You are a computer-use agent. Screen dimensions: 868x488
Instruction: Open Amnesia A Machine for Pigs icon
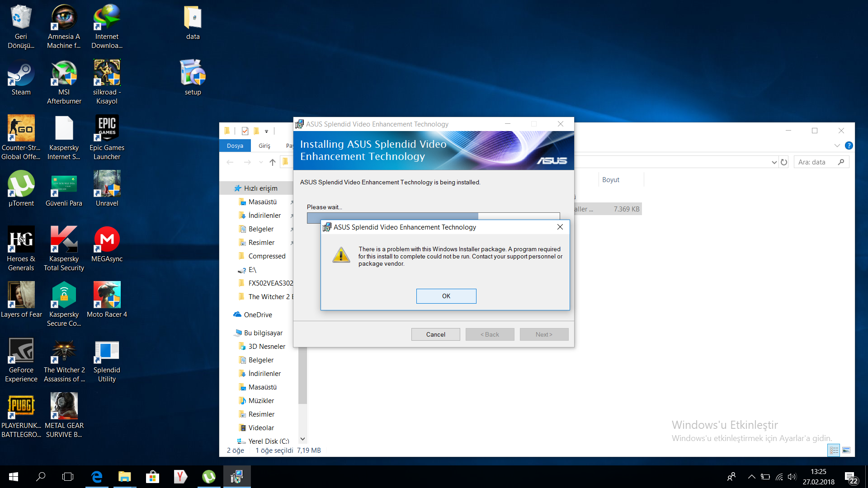(x=64, y=27)
